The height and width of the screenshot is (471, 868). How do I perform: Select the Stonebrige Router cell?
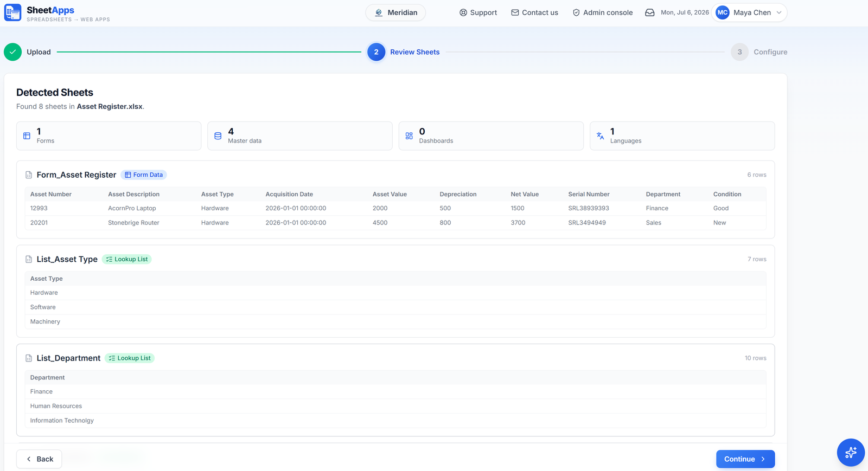tap(133, 223)
